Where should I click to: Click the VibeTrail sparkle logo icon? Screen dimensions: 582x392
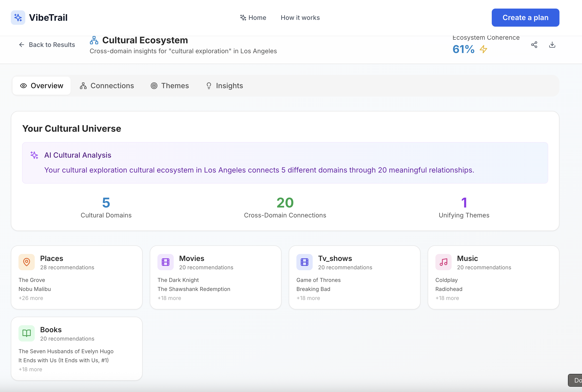pyautogui.click(x=18, y=18)
